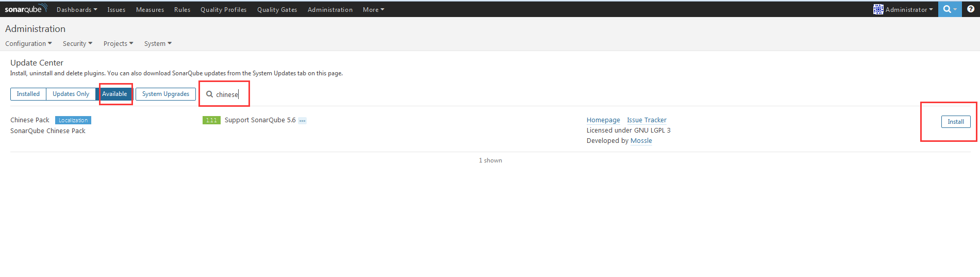Open the Rules menu item
Image resolution: width=980 pixels, height=277 pixels.
click(182, 10)
